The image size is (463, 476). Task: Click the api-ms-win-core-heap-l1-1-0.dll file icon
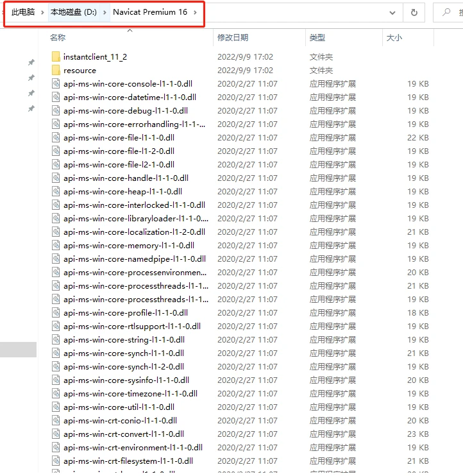[x=56, y=191]
